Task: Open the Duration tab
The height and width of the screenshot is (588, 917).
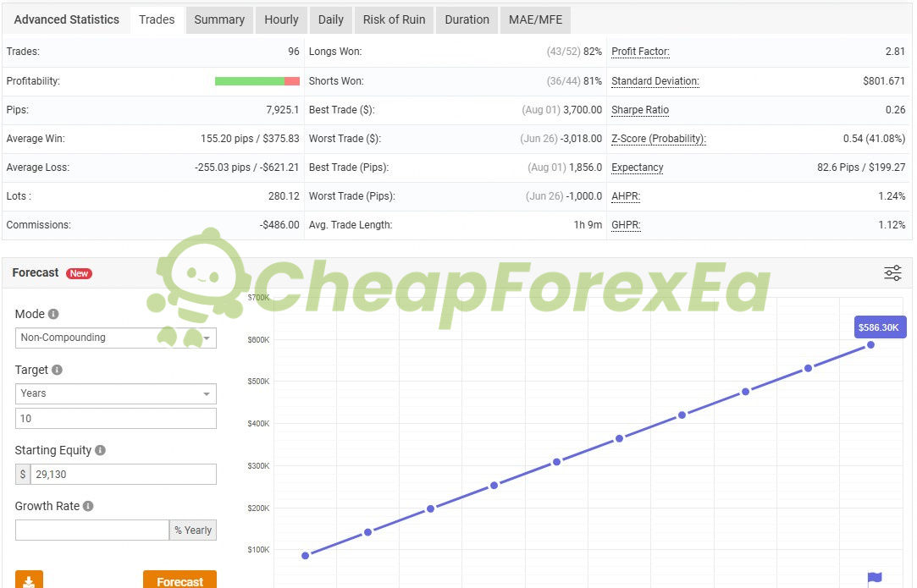Action: 467,19
